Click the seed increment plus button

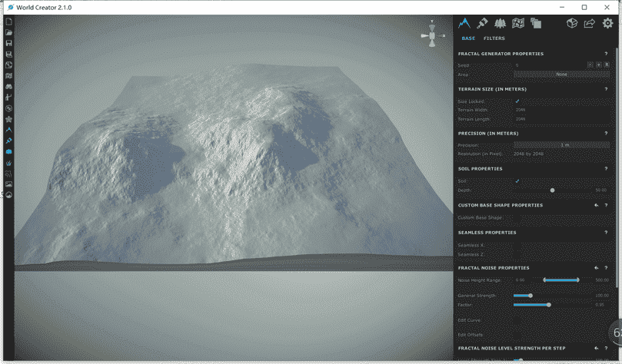coord(599,65)
